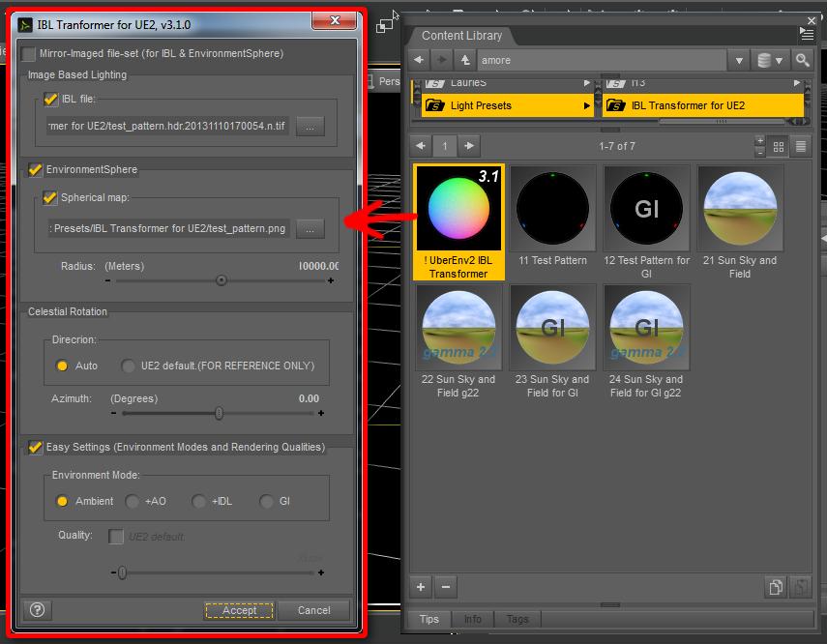Toggle the Easy Settings checkbox
827x644 pixels.
pos(35,448)
